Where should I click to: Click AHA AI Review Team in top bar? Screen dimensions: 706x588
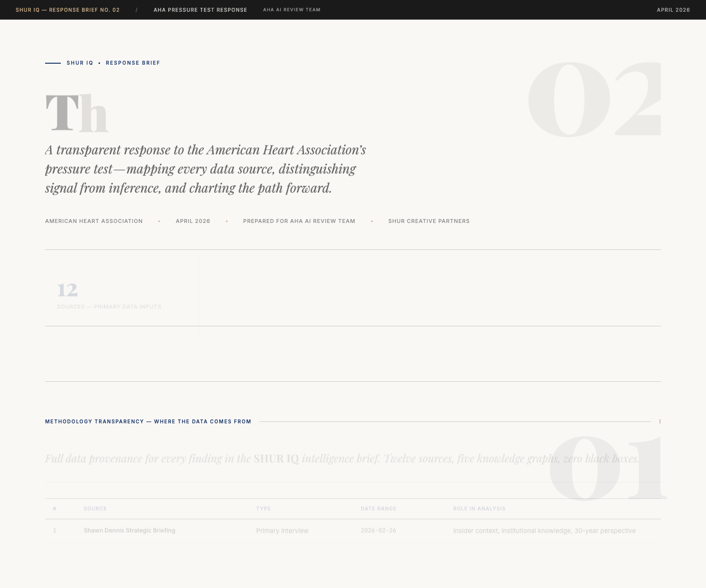click(x=291, y=10)
